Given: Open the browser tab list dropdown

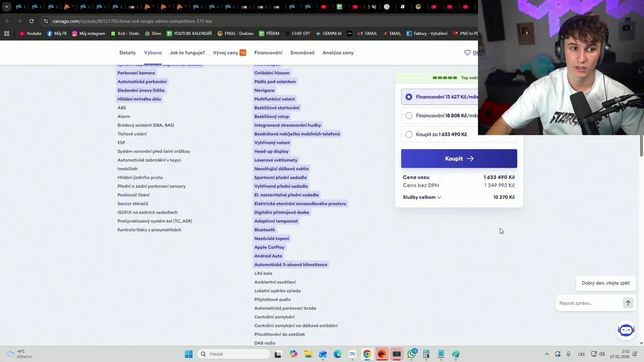Looking at the screenshot, I should [7, 7].
